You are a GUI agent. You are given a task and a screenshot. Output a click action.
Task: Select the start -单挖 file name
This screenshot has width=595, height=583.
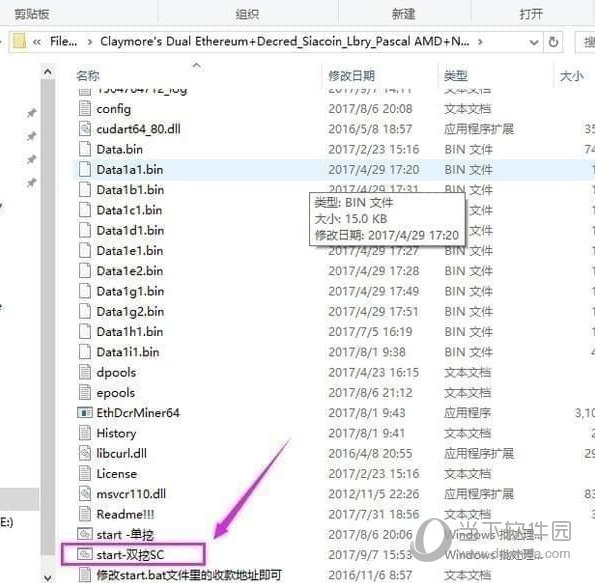[125, 535]
